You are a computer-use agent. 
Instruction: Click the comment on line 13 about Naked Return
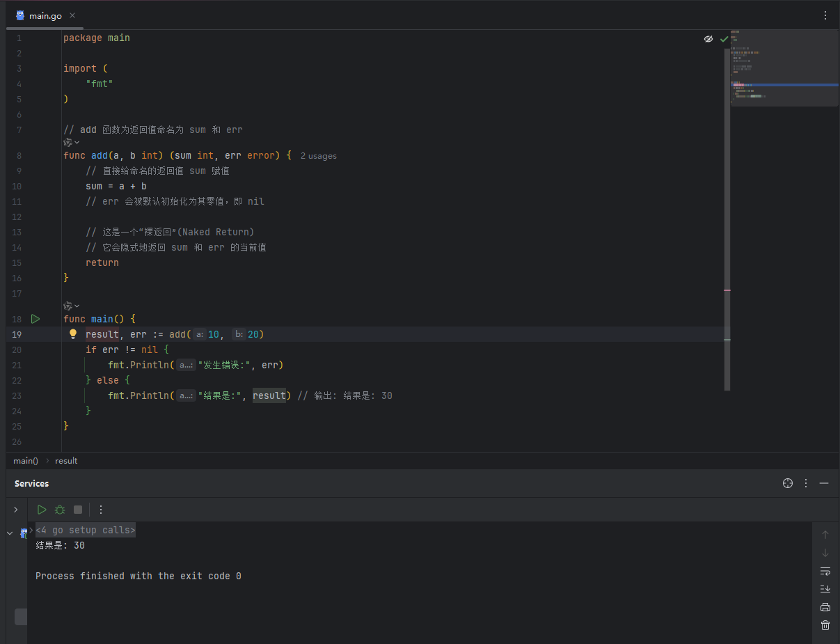pyautogui.click(x=171, y=233)
